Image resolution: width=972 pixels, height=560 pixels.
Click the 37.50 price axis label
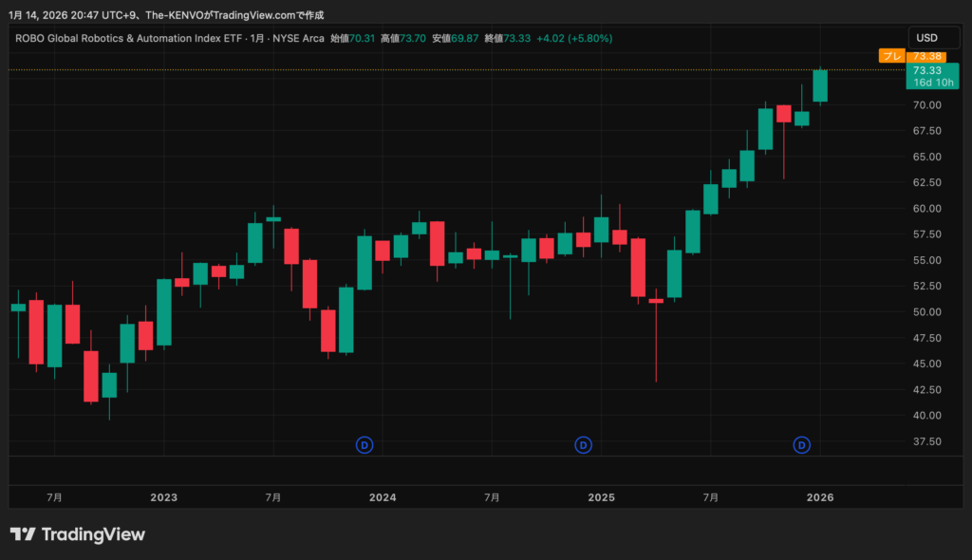click(926, 441)
